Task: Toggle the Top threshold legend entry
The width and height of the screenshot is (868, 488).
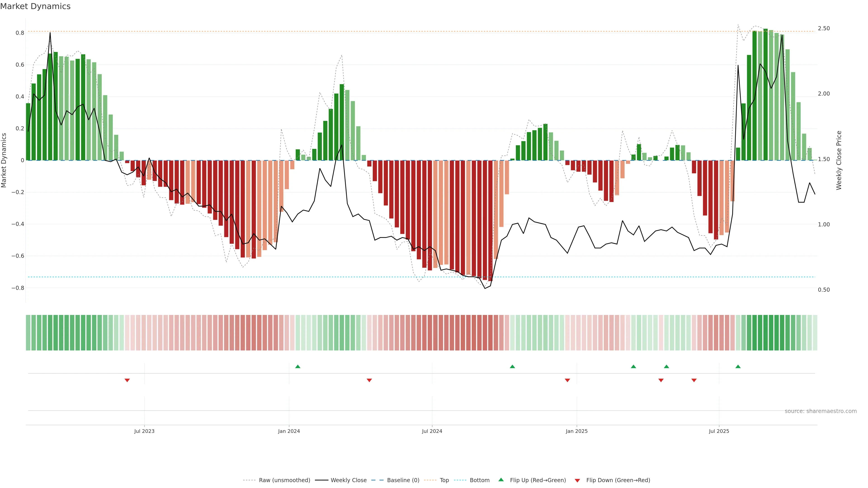Action: pos(444,480)
